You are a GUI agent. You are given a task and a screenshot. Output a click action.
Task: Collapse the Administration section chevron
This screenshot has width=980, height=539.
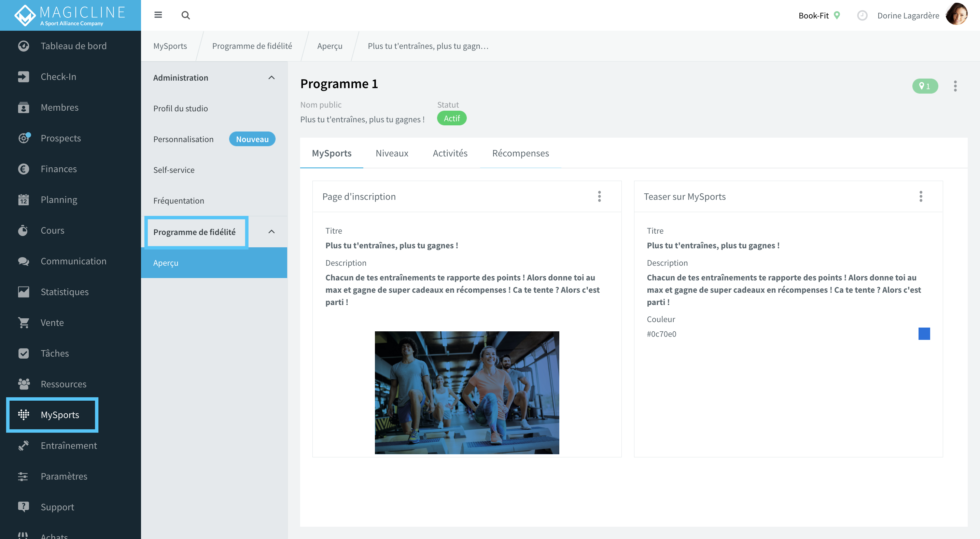(271, 78)
